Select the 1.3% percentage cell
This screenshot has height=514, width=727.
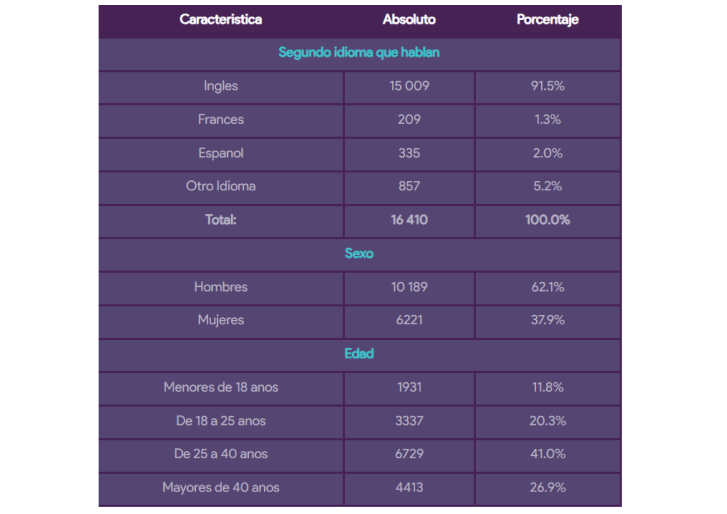click(x=547, y=119)
